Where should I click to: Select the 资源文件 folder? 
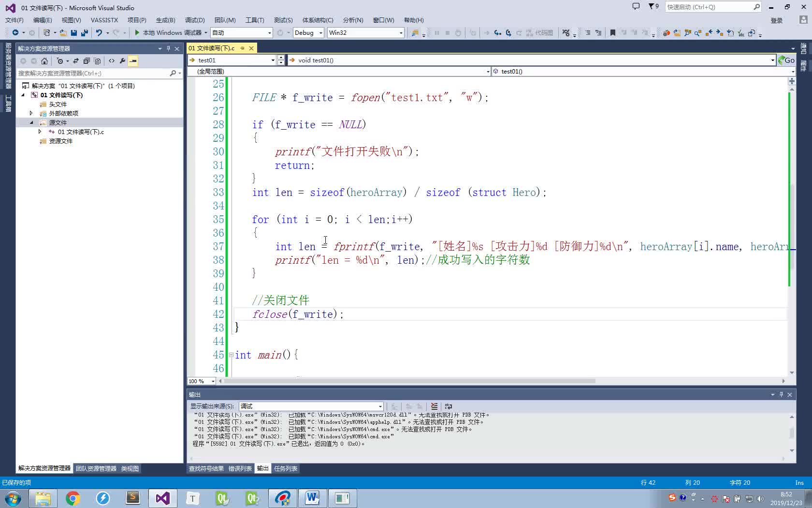pyautogui.click(x=61, y=141)
